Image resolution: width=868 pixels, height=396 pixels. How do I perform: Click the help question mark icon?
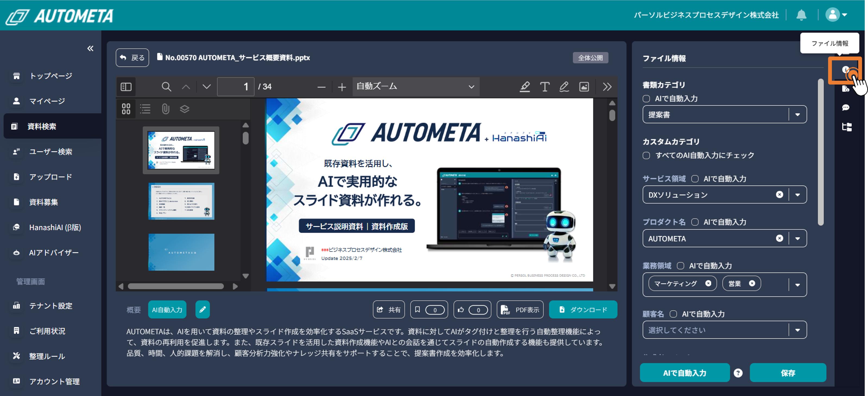(x=738, y=373)
